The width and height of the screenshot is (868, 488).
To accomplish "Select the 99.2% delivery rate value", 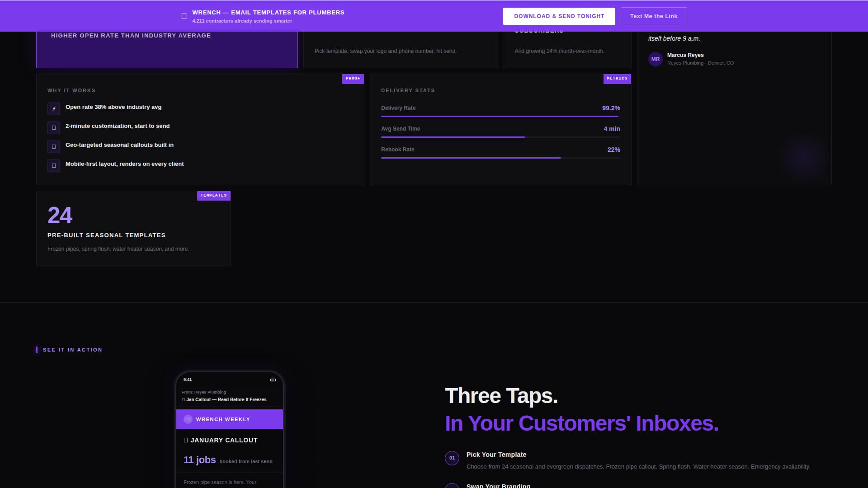I will click(x=611, y=108).
